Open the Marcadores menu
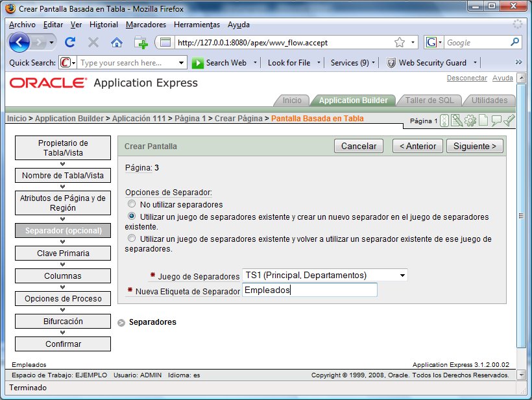532x400 pixels. coord(146,25)
